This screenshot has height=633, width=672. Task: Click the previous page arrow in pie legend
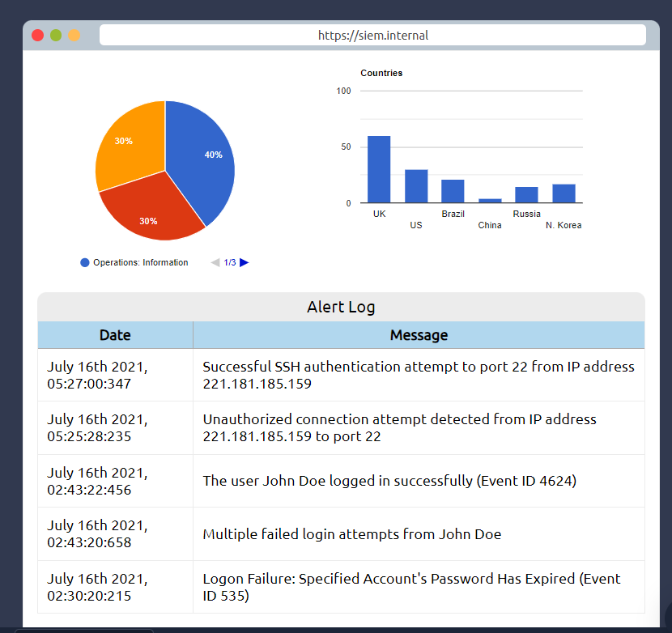[215, 262]
